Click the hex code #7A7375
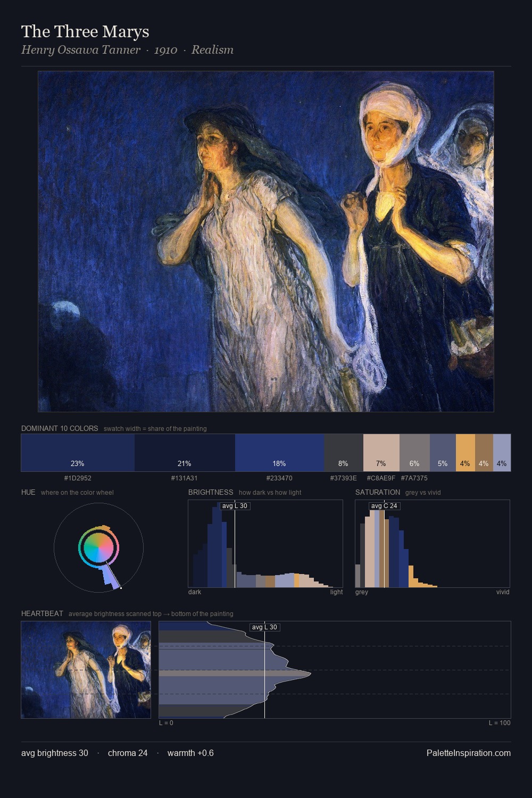 [414, 478]
